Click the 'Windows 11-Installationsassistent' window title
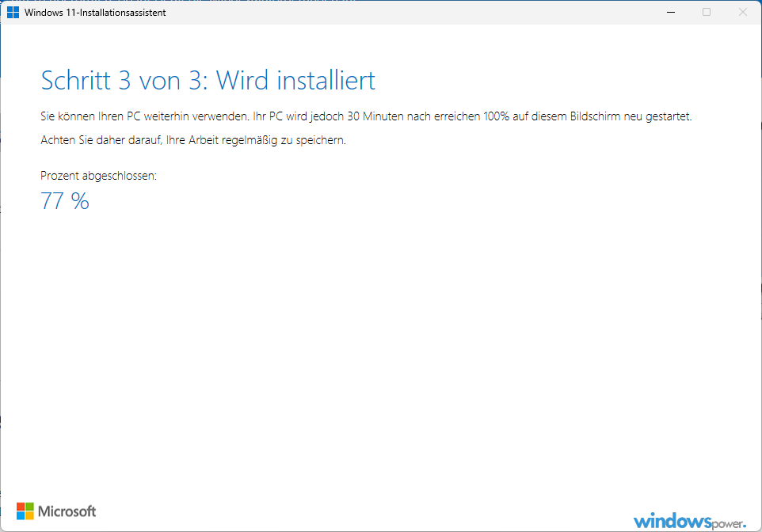This screenshot has width=762, height=532. click(x=95, y=13)
